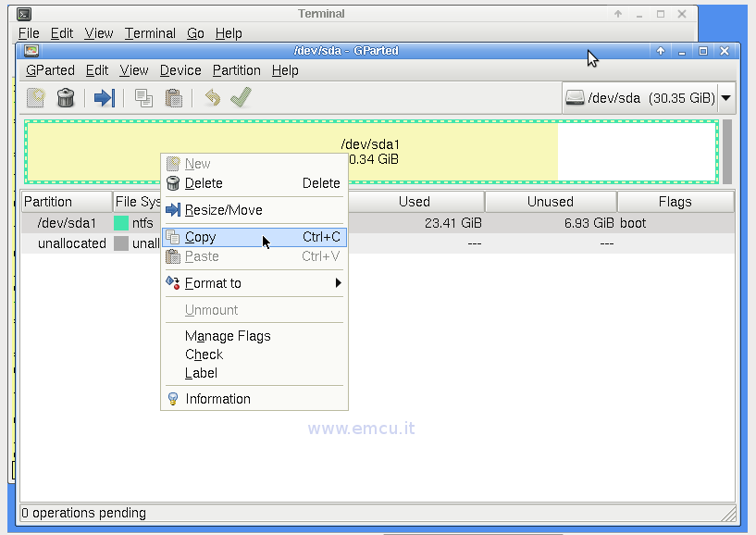
Task: Open the Device menu
Action: point(180,70)
